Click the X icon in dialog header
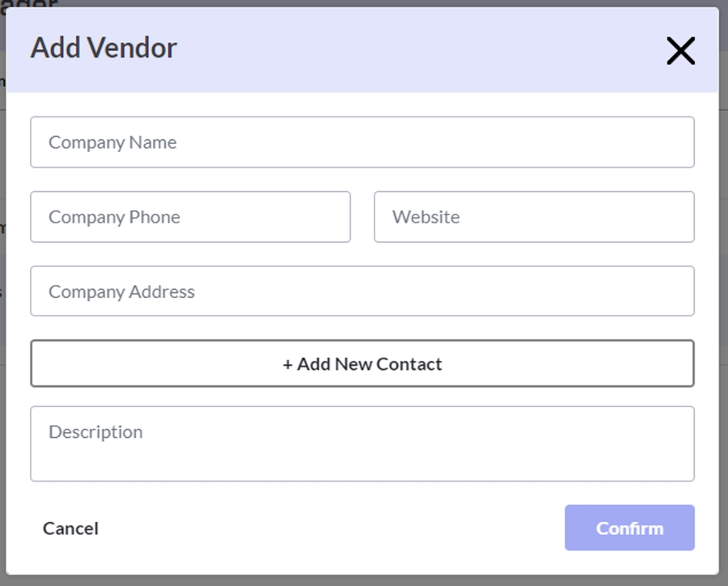Screen dimensions: 728x586 coord(680,51)
